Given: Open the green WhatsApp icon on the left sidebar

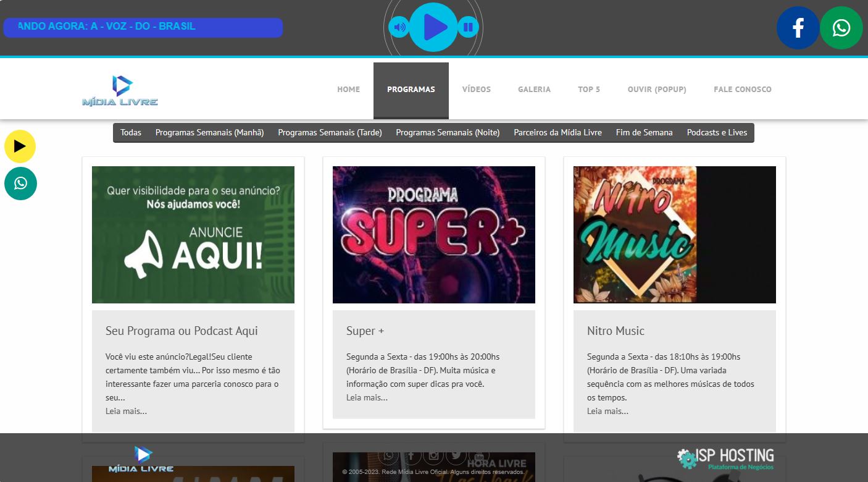Looking at the screenshot, I should (20, 184).
